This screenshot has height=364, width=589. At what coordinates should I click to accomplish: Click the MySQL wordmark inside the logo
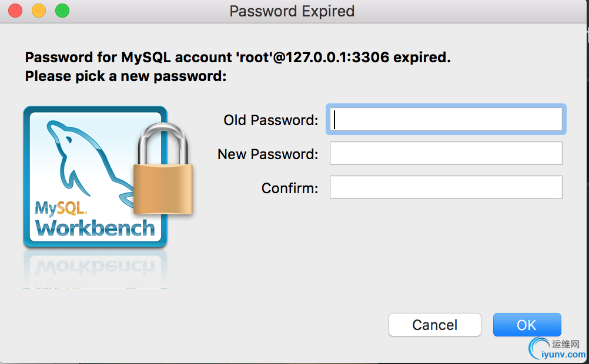click(61, 208)
